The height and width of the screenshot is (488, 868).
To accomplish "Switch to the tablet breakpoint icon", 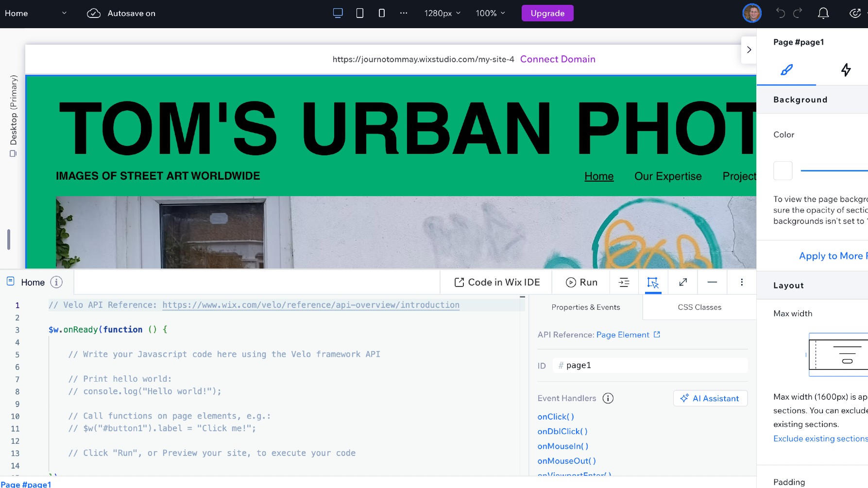I will tap(359, 13).
